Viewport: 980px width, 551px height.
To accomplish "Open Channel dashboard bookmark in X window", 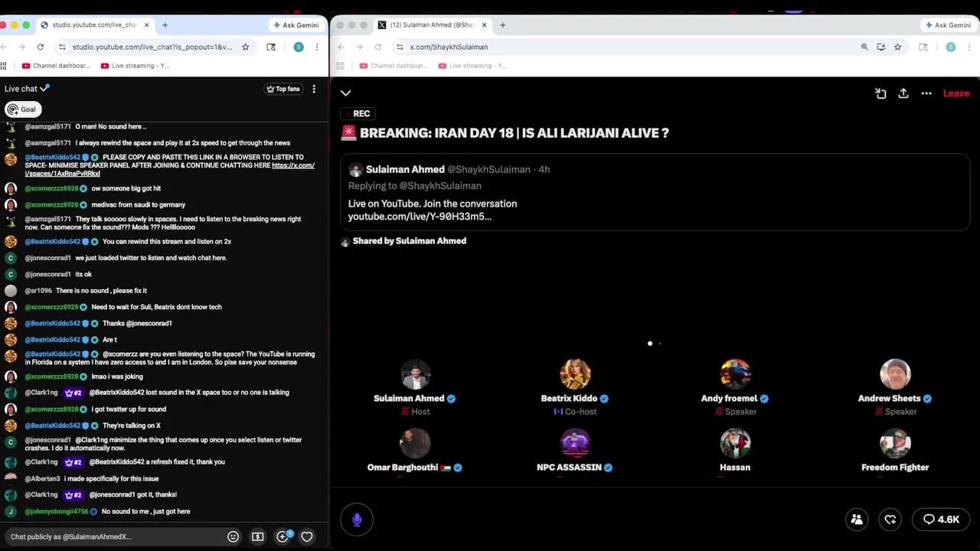I will (x=394, y=66).
